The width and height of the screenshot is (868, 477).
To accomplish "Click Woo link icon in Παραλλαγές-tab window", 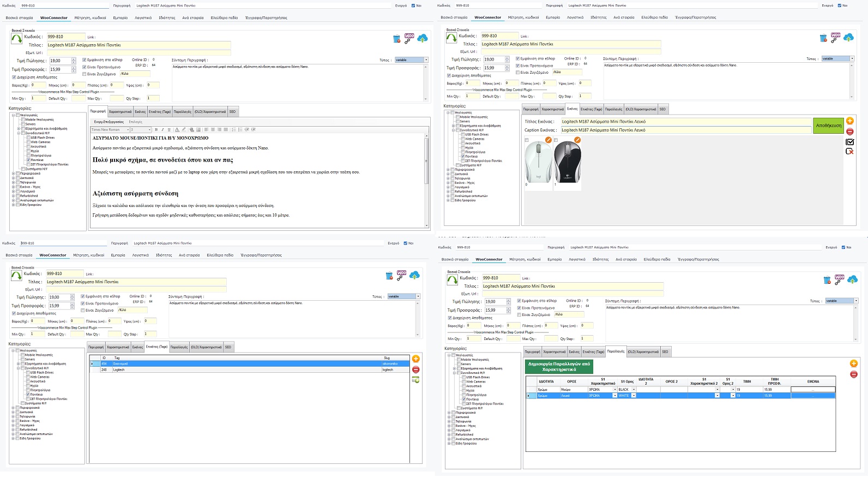I will (840, 279).
